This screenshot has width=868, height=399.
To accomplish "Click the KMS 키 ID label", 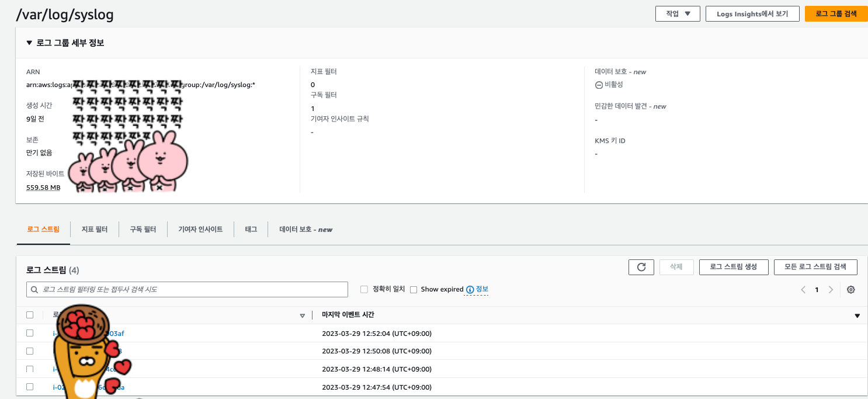I will (x=610, y=141).
